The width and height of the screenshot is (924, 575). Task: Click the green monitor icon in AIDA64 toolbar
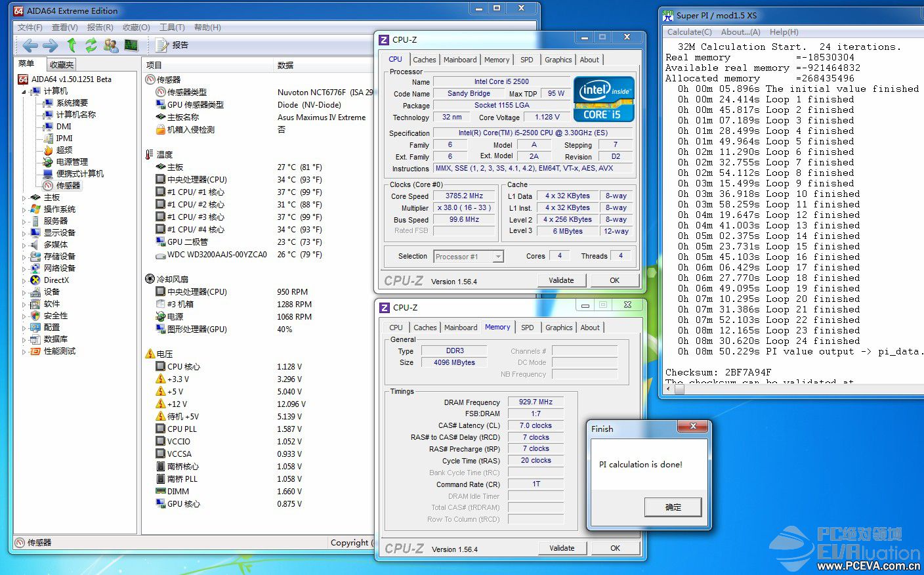point(131,45)
